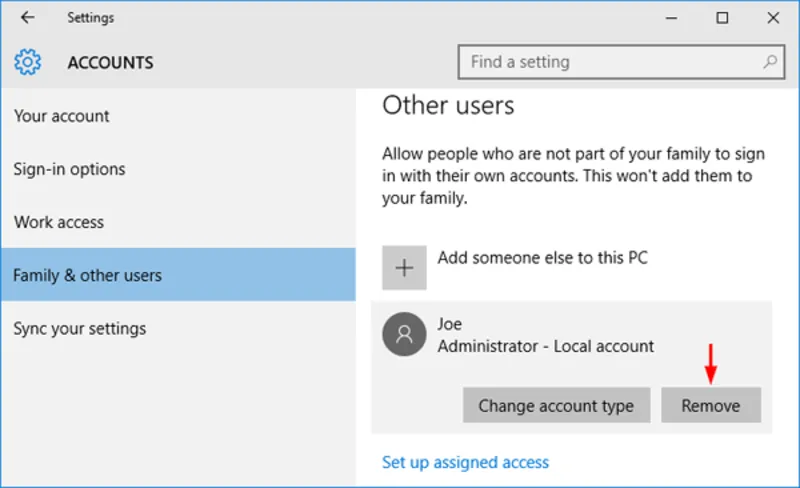Go to Sign-in options
Viewport: 800px width, 488px height.
pyautogui.click(x=70, y=169)
